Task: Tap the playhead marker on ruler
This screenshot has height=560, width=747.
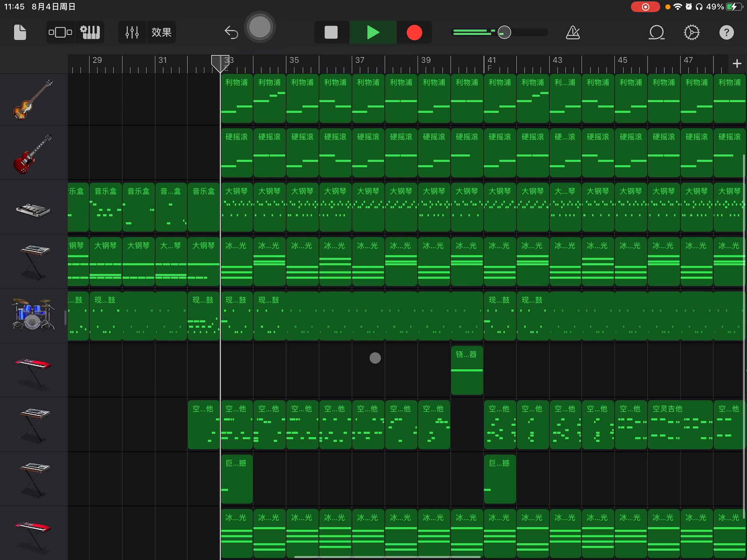Action: (x=220, y=63)
